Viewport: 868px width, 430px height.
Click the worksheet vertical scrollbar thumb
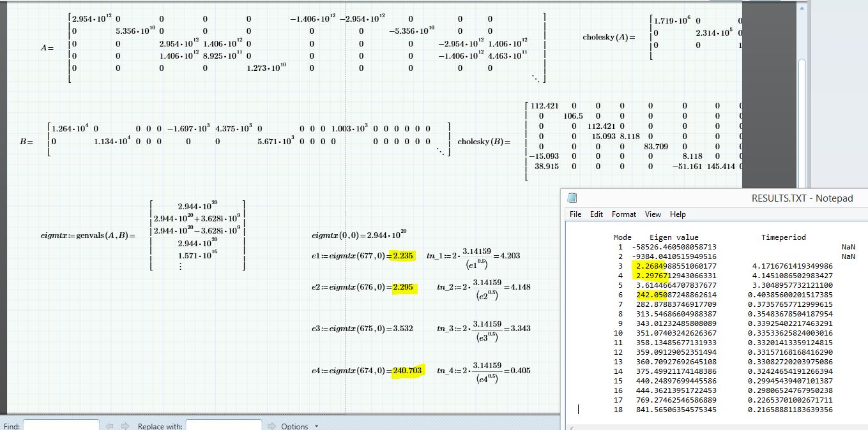(x=802, y=121)
